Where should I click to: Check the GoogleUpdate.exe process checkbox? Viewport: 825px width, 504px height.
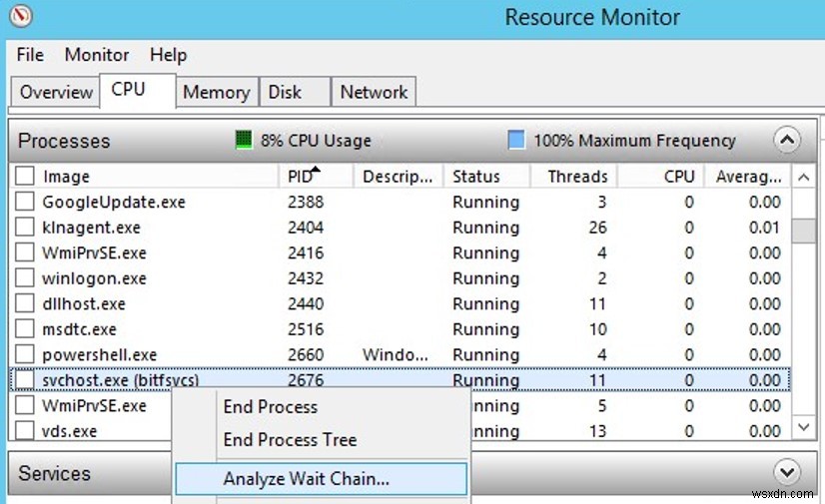point(25,202)
